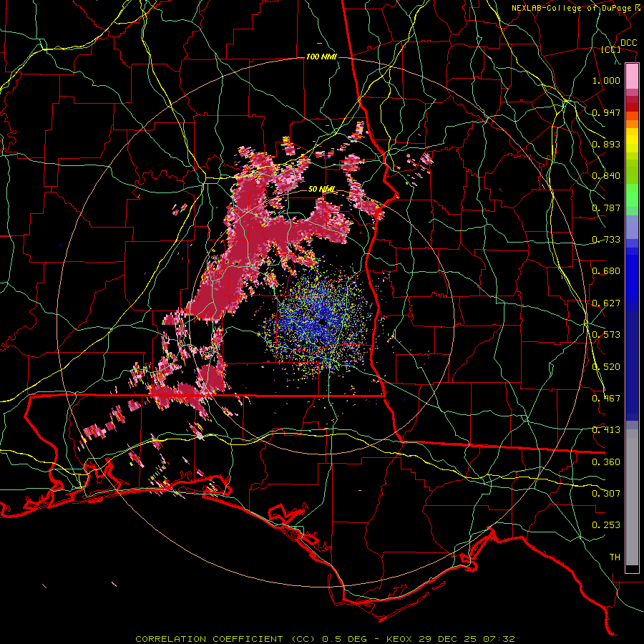Viewport: 644px width, 644px height.
Task: Click the DCC product label
Action: (628, 43)
